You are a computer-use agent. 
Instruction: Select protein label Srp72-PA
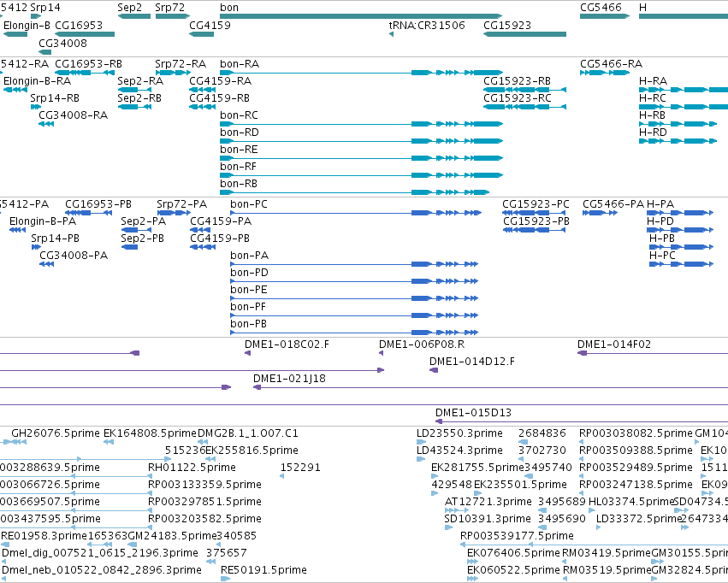coord(182,204)
